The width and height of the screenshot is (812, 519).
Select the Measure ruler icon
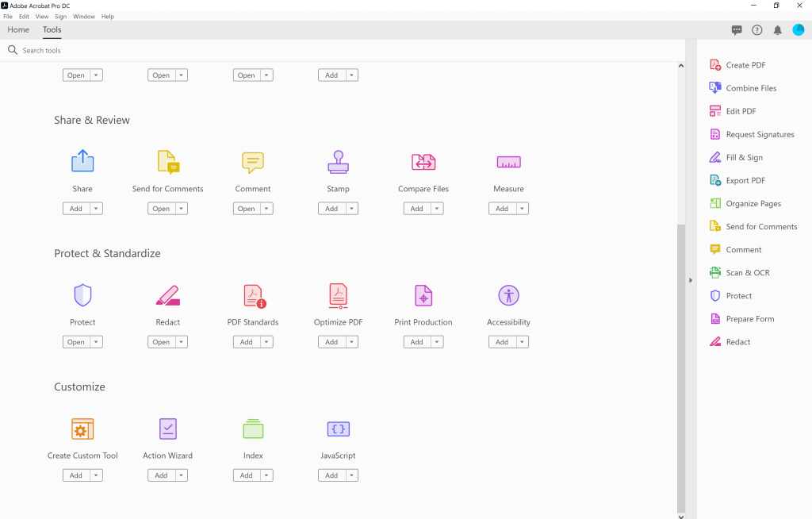(x=508, y=162)
